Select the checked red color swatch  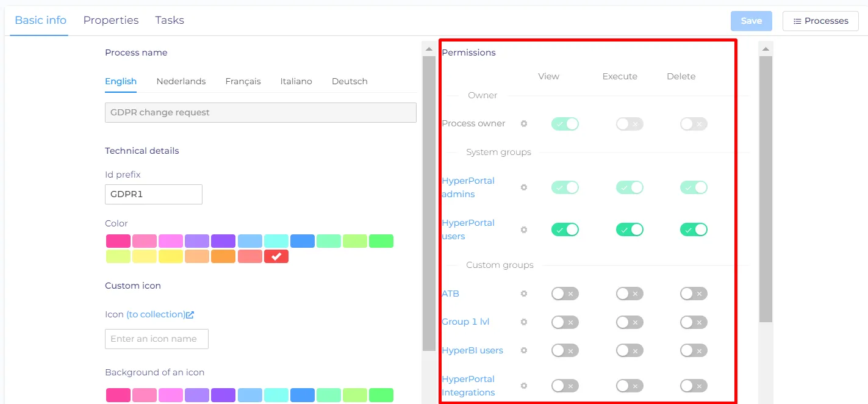276,256
